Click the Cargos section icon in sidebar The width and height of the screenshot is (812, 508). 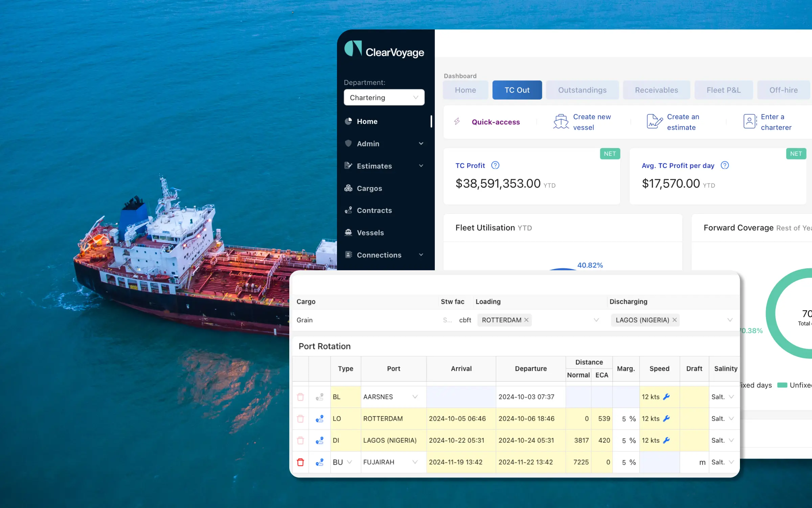pos(348,188)
